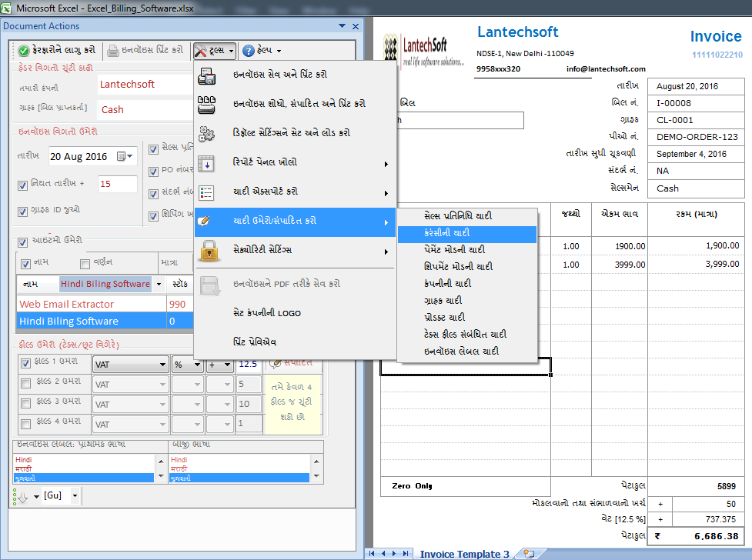Toggle the item description checkbox
This screenshot has height=560, width=752.
(85, 264)
